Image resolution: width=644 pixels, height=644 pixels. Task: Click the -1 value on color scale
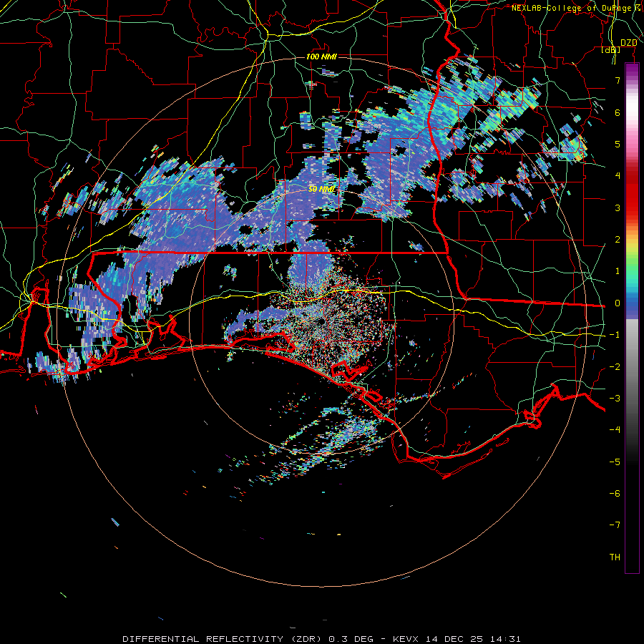pyautogui.click(x=615, y=335)
